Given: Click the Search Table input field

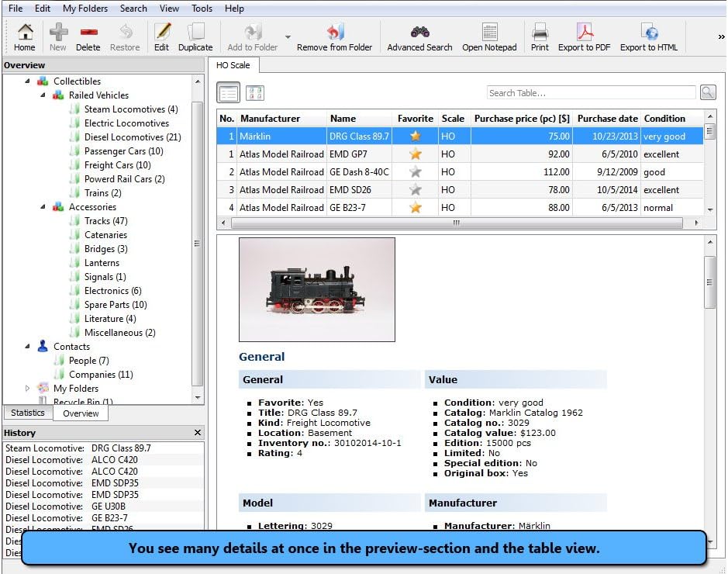Looking at the screenshot, I should 591,93.
